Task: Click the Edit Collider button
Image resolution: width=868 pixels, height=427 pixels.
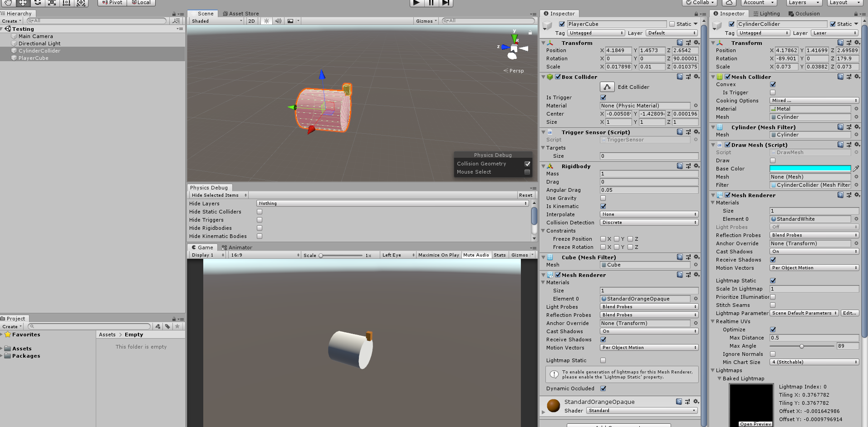Action: point(607,87)
